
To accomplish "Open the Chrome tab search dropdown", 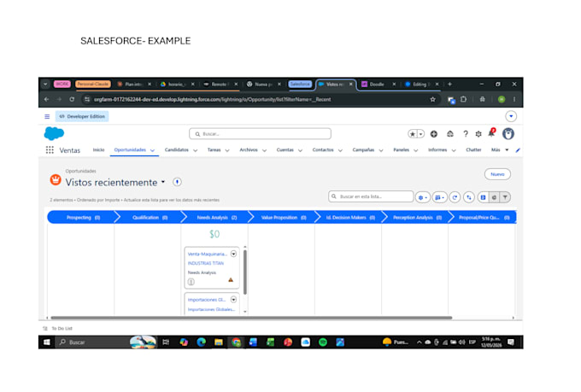I will 45,85.
